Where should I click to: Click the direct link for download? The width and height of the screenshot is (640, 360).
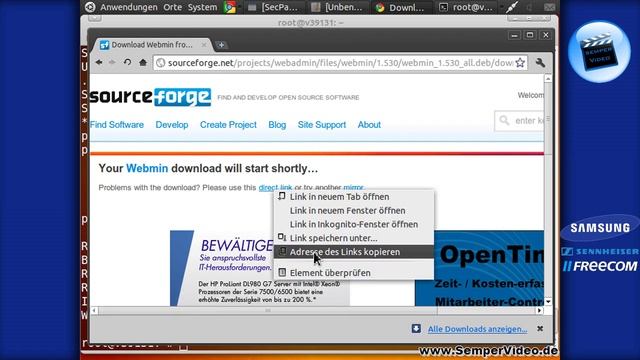(x=275, y=188)
